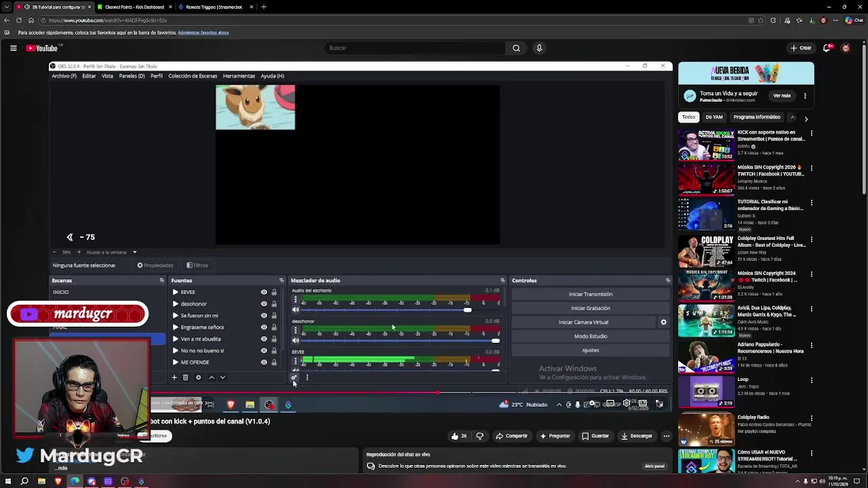Move source down with the down arrow
Image resolution: width=868 pixels, height=488 pixels.
222,378
